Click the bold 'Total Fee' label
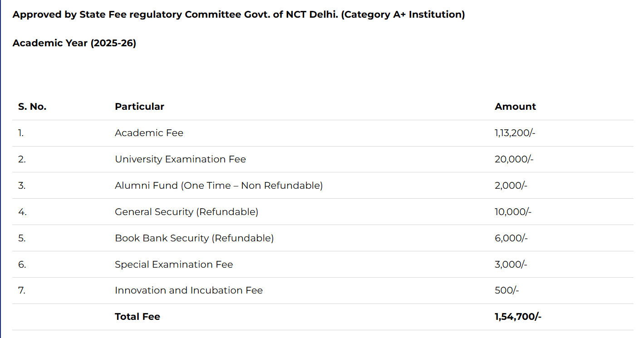Viewport: 644px width, 338px height. pos(138,317)
